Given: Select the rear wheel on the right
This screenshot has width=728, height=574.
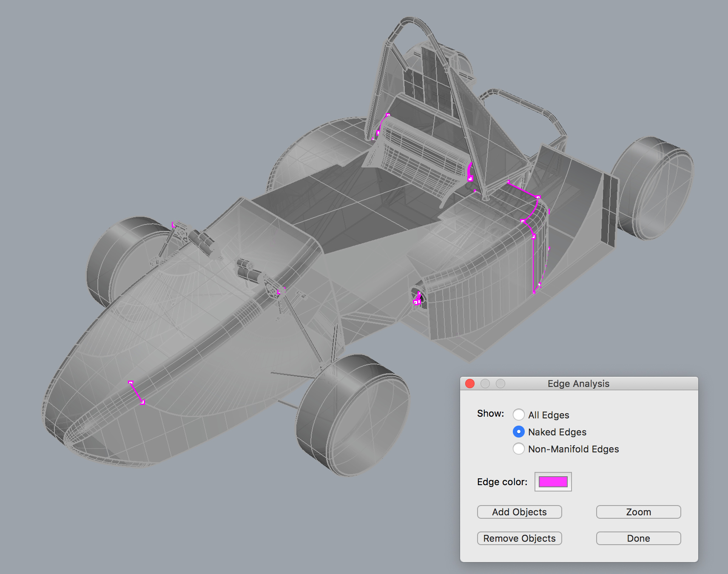Looking at the screenshot, I should [x=653, y=188].
